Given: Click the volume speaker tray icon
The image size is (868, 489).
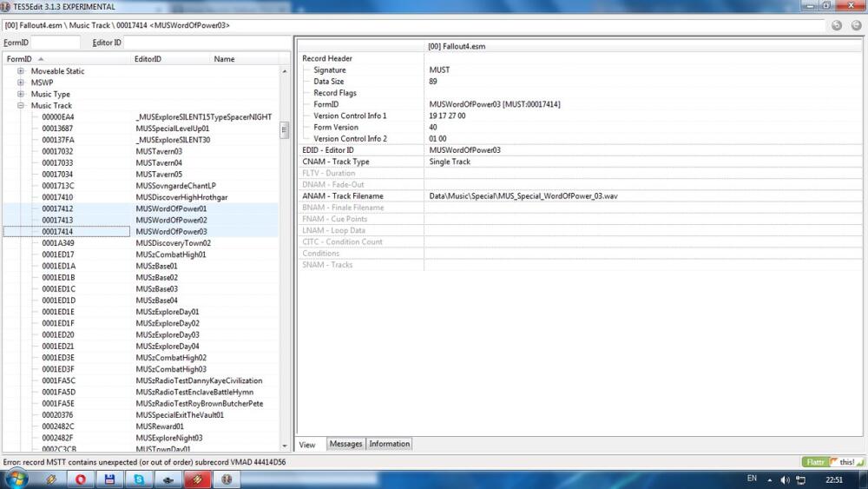Looking at the screenshot, I should coord(785,479).
